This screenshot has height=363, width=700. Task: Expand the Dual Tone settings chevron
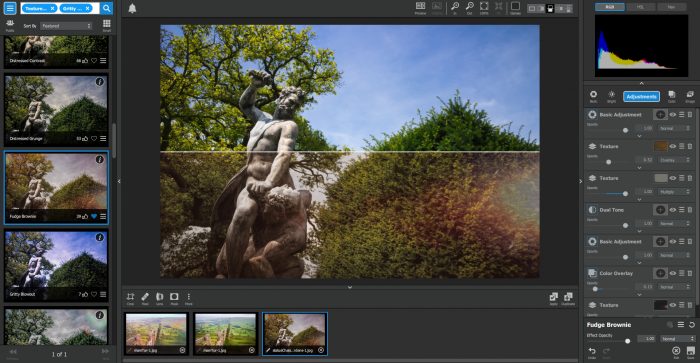coord(639,231)
